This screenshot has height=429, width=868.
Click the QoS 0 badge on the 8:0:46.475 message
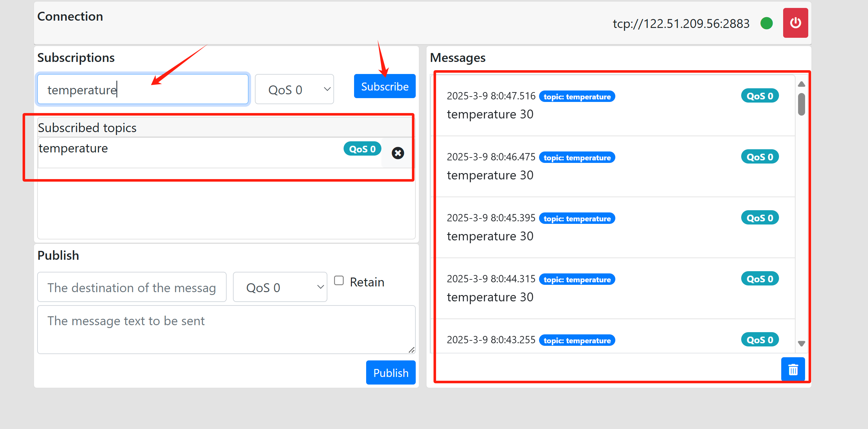click(x=760, y=157)
